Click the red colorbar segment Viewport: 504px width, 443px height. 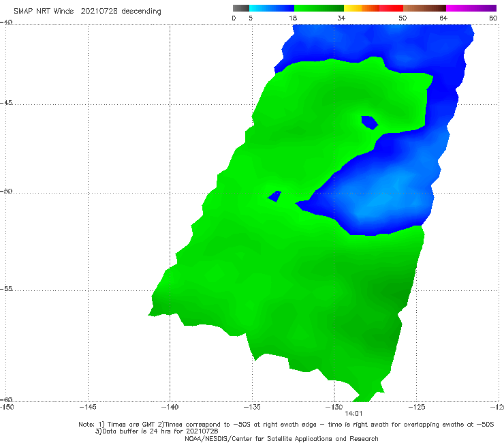391,8
